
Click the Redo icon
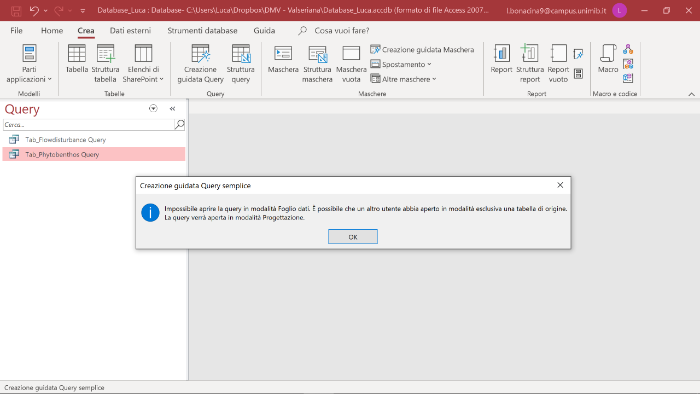click(x=58, y=11)
